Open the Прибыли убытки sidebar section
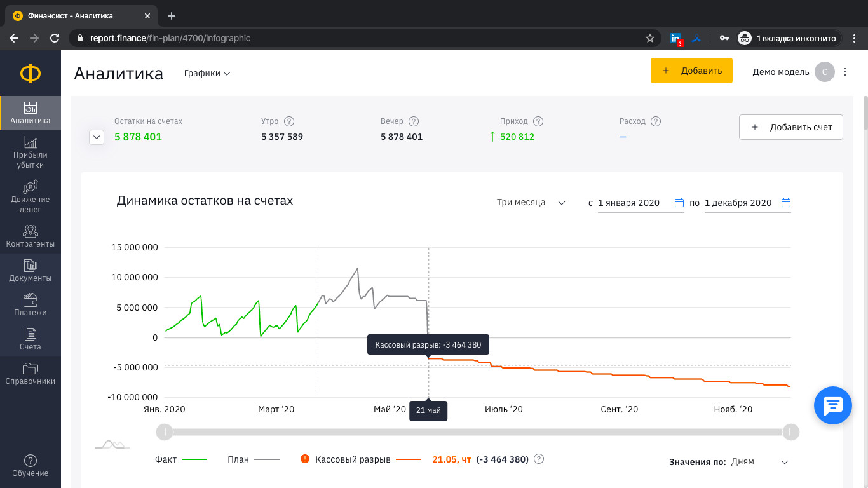 click(x=30, y=152)
